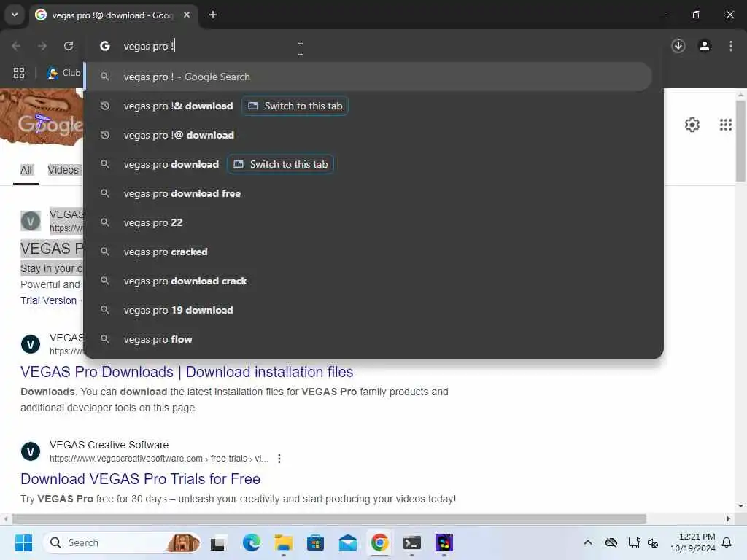Select the Videos results tab
Screen dimensions: 747x560
[x=63, y=170]
